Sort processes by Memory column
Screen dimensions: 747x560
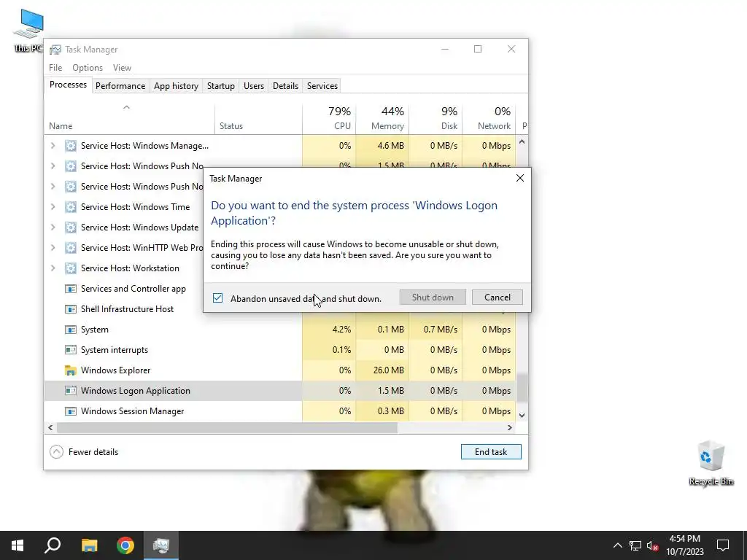(382, 118)
